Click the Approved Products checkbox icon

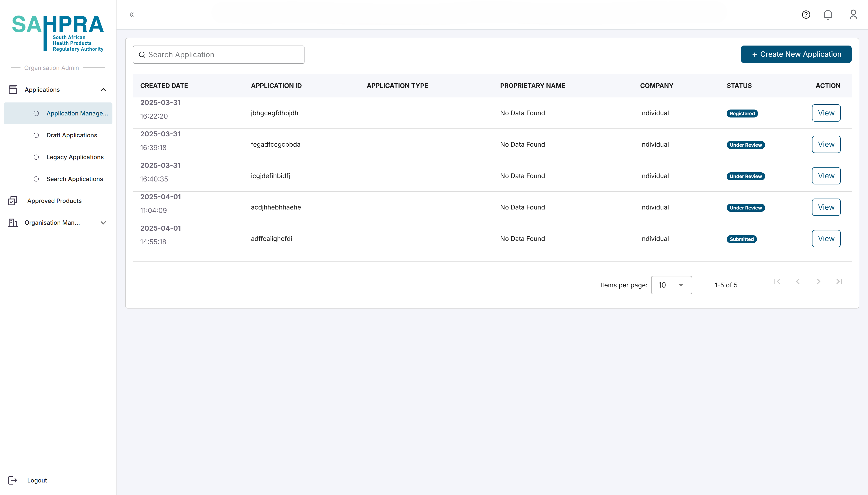[x=13, y=201]
